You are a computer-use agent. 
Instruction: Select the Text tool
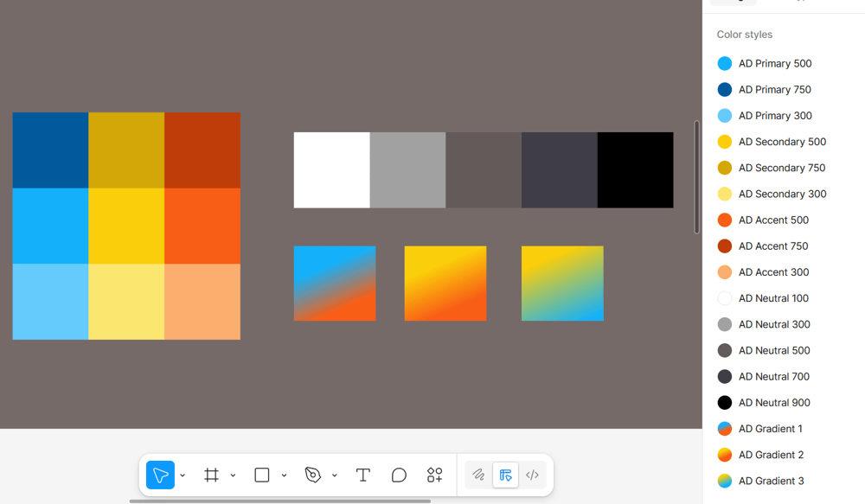[x=363, y=475]
